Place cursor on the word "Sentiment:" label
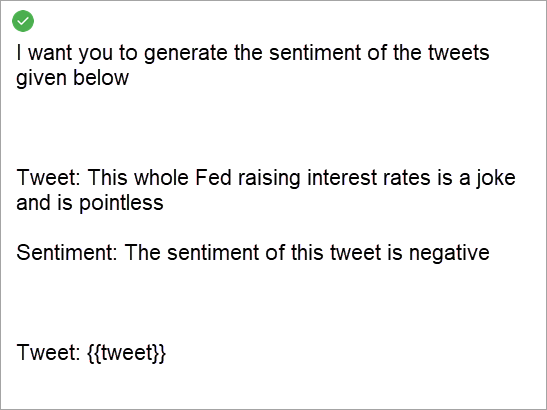547x410 pixels. click(67, 252)
